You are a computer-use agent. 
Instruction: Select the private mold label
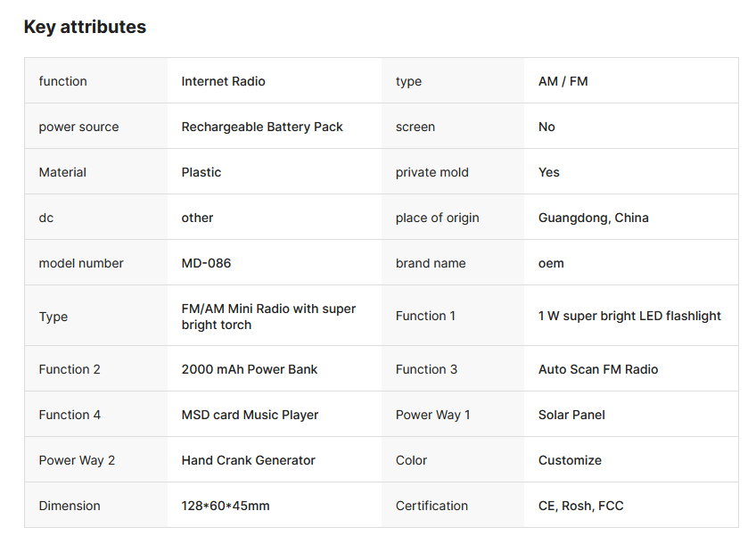(x=431, y=172)
